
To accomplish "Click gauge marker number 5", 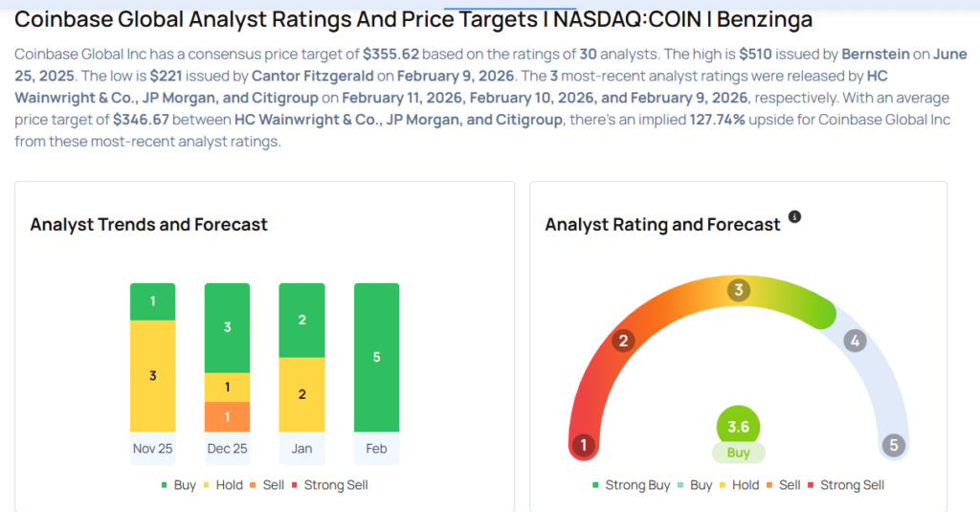I will (x=894, y=445).
